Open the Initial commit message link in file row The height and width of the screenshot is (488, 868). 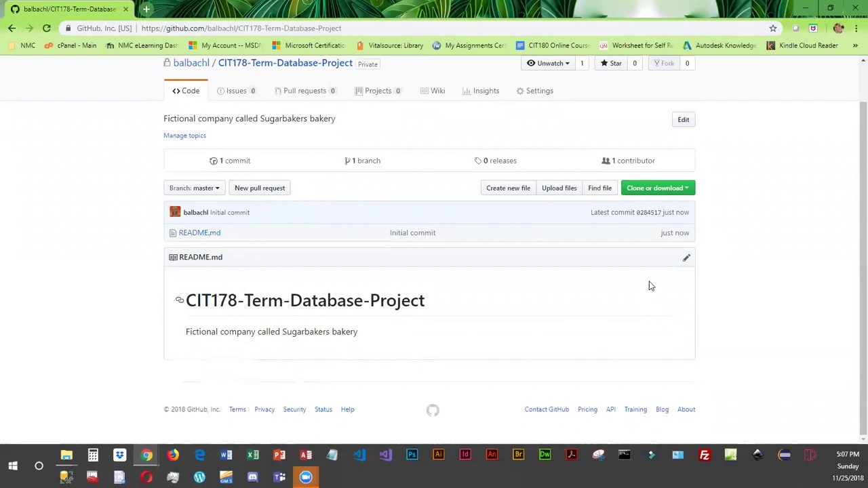point(412,232)
